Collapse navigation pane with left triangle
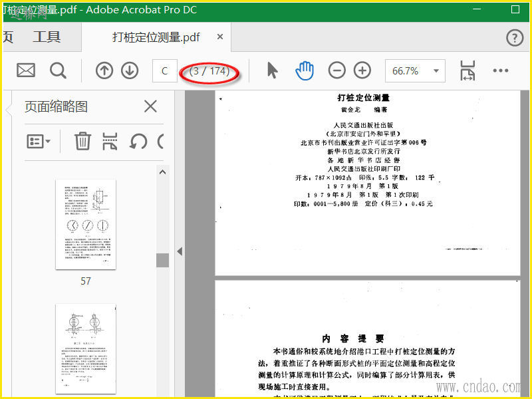Viewport: 532px width, 399px height. pyautogui.click(x=180, y=251)
